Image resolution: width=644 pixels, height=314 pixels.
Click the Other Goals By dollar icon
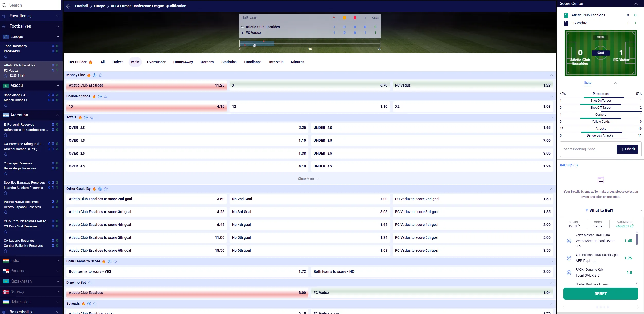point(100,189)
